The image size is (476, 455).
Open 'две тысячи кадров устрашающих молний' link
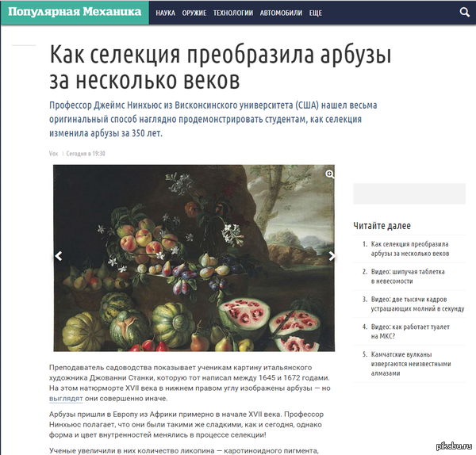coord(417,304)
